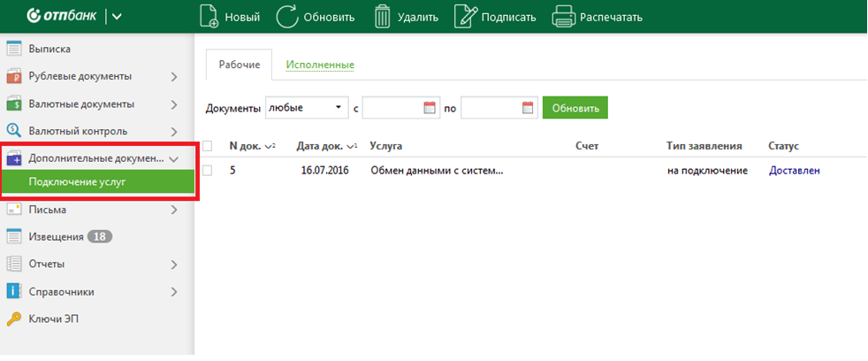Click the green Обновить filter button
This screenshot has height=361, width=868.
point(575,108)
